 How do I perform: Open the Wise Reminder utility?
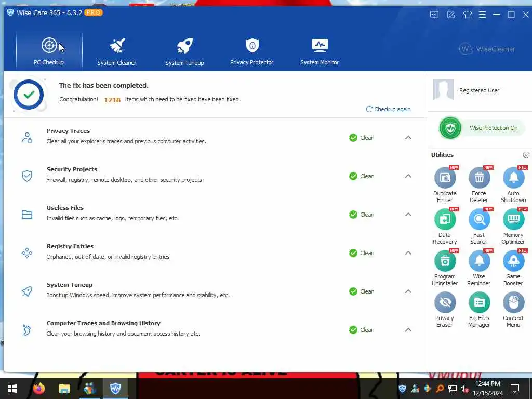[x=479, y=268]
